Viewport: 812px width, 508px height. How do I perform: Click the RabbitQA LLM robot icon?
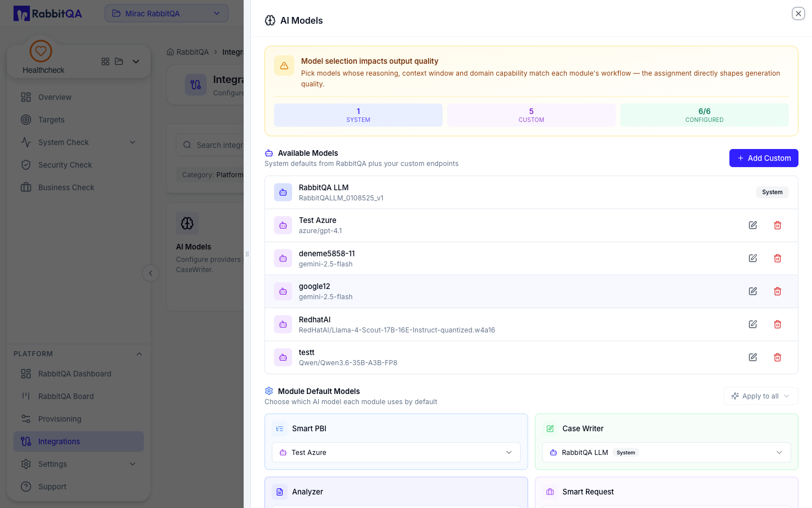pyautogui.click(x=283, y=192)
